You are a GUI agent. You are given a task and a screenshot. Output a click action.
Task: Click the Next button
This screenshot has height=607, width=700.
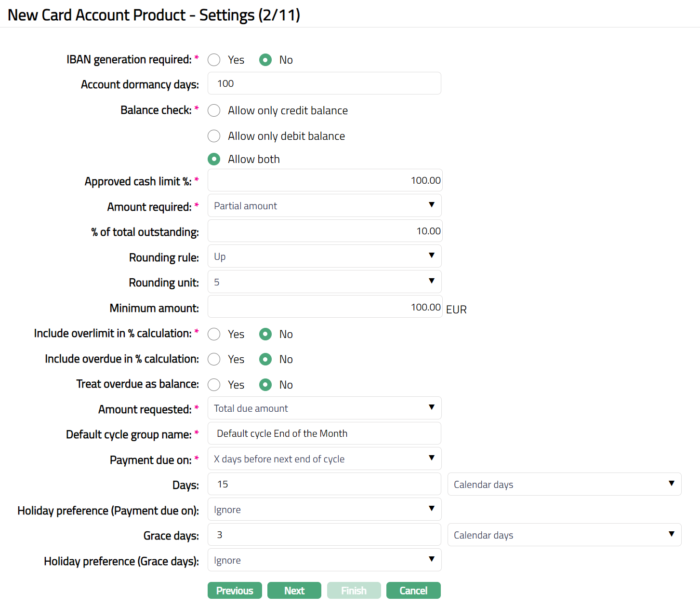294,591
